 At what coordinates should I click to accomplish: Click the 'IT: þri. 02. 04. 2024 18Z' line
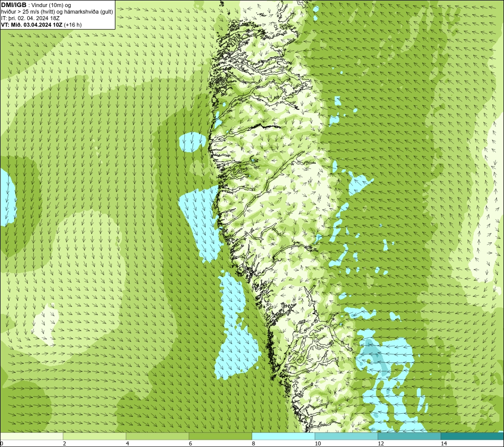coord(30,18)
